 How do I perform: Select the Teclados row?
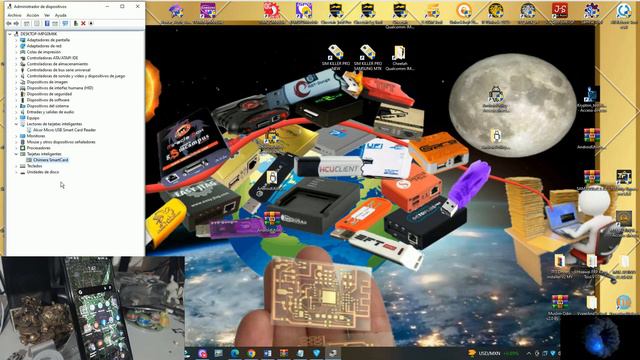point(31,166)
